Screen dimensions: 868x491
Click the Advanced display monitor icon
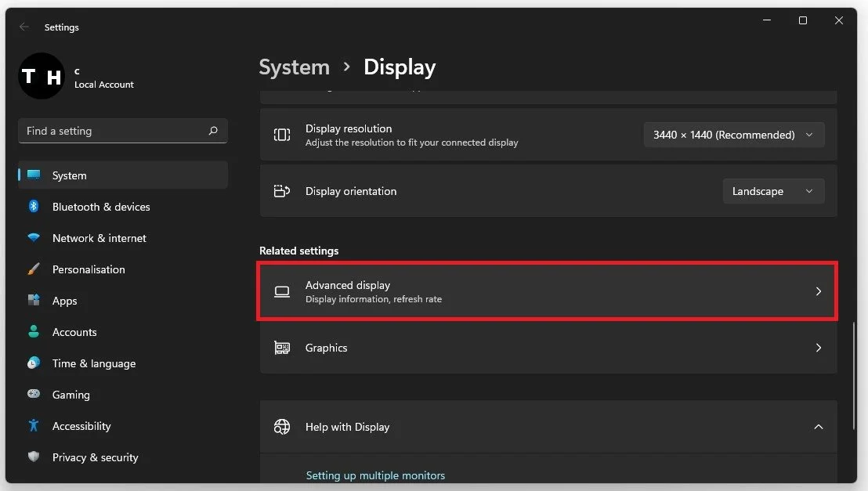click(282, 292)
